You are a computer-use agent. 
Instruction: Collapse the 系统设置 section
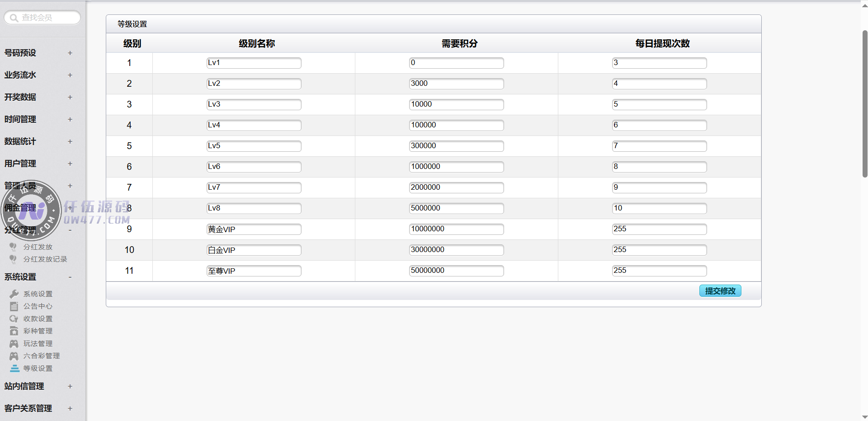click(x=70, y=277)
